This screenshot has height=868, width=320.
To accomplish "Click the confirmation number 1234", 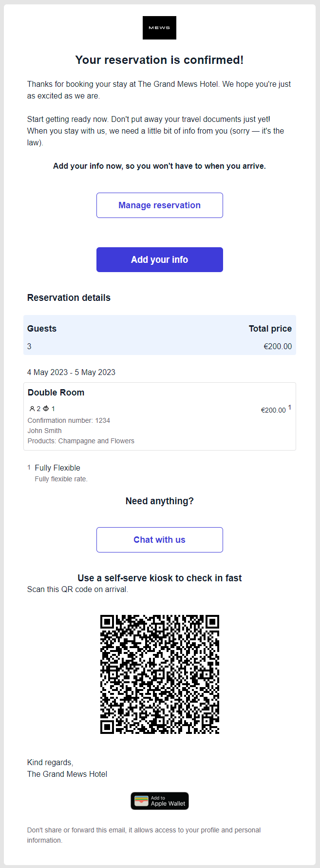I will point(69,420).
